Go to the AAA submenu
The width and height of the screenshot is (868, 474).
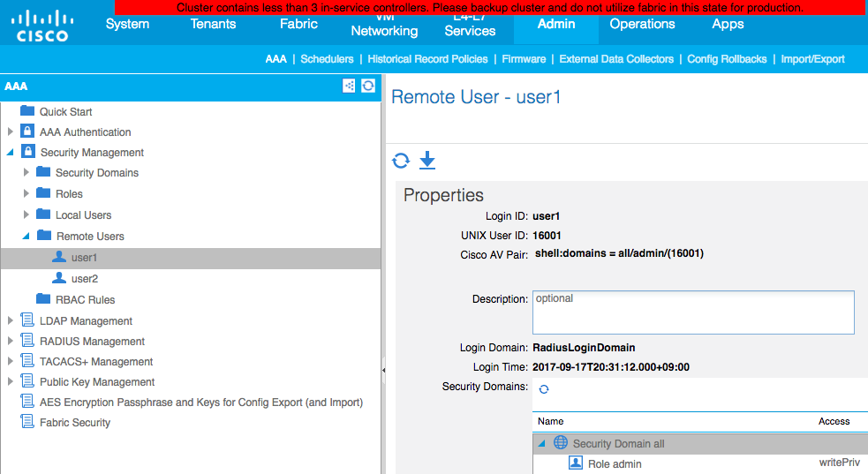(275, 59)
